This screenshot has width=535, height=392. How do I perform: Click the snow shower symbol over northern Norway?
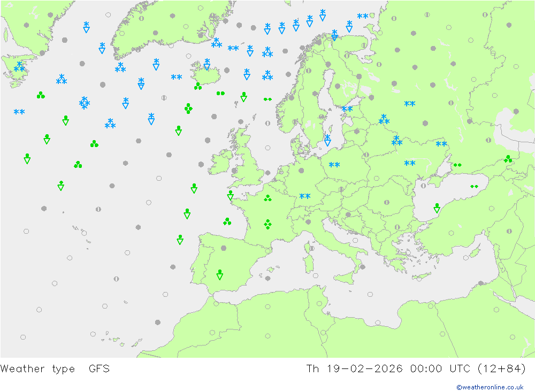335,35
